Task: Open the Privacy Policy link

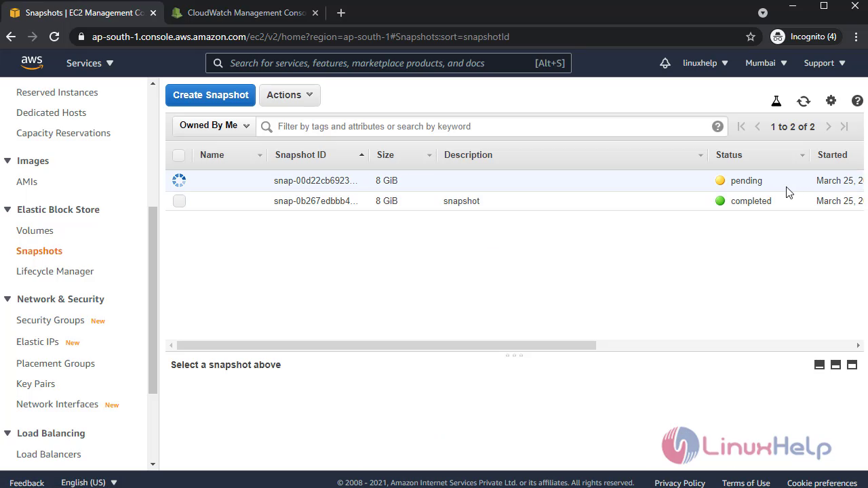Action: 679,483
